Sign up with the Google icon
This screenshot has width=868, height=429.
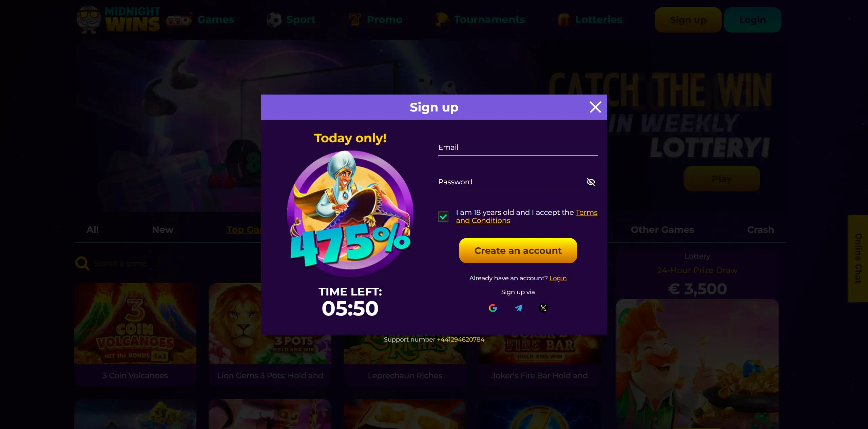pos(493,308)
